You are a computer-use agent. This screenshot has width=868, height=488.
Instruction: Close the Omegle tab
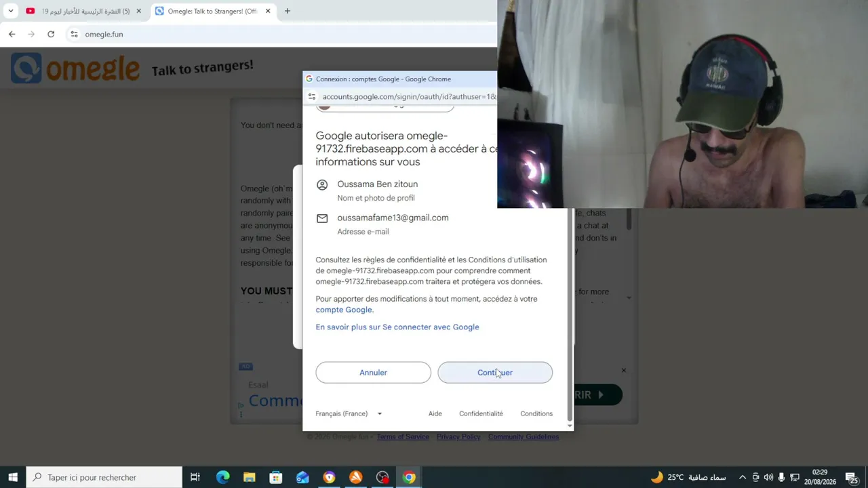pos(268,11)
